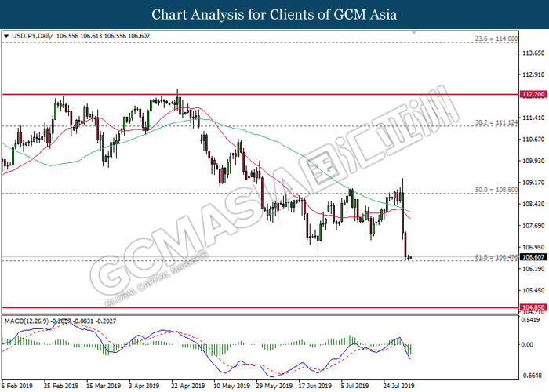Select the 112.910 price axis value

533,74
